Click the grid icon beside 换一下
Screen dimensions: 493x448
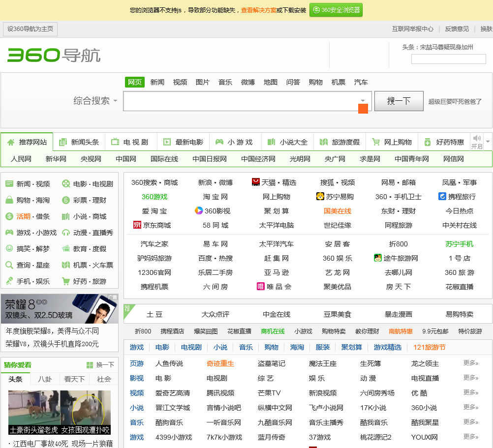[90, 365]
